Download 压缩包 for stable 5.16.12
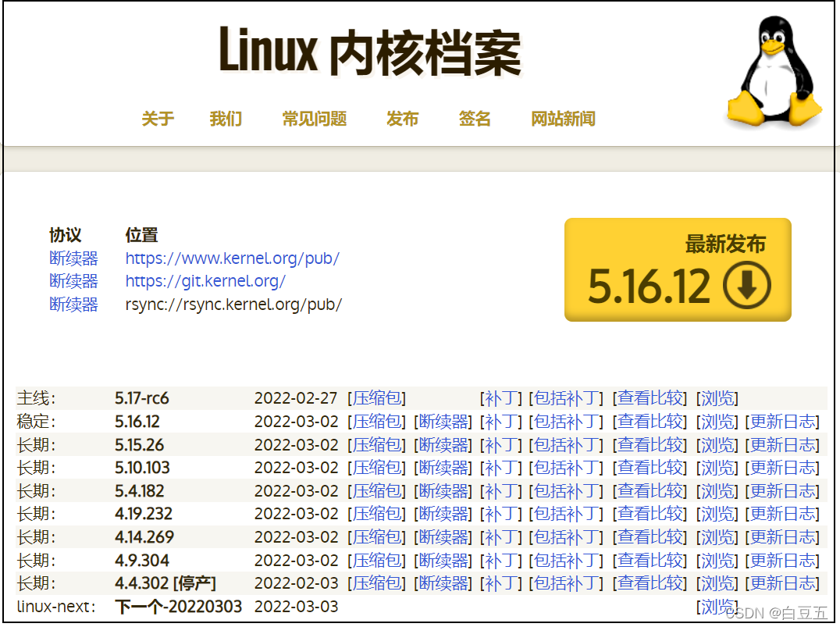 (x=376, y=422)
